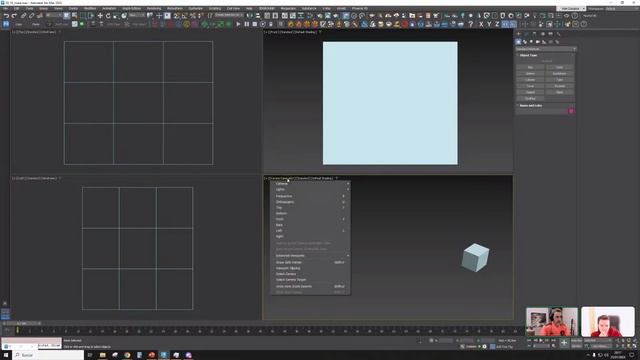This screenshot has height=360, width=640.
Task: Open the selection filter dropdown in main toolbar
Action: coord(53,16)
